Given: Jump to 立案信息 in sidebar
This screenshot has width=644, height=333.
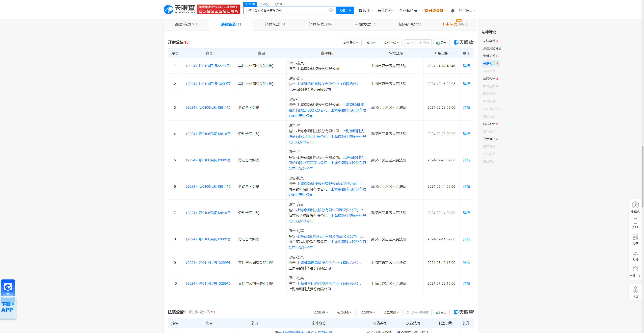Looking at the screenshot, I should (x=490, y=139).
